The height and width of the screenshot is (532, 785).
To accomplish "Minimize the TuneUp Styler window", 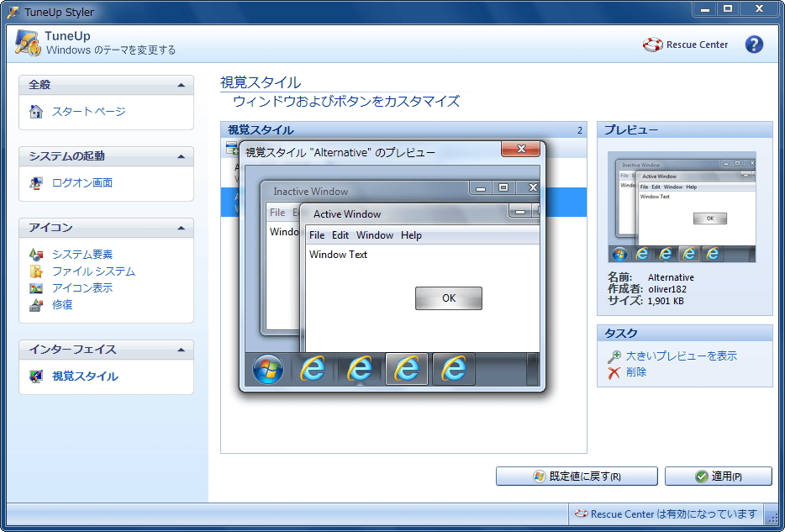I will [705, 8].
